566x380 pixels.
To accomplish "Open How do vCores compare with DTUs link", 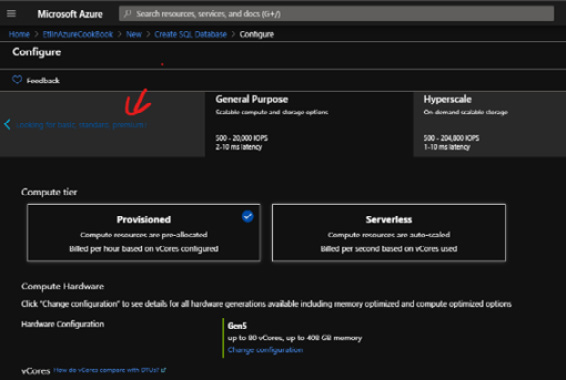I will [x=107, y=370].
